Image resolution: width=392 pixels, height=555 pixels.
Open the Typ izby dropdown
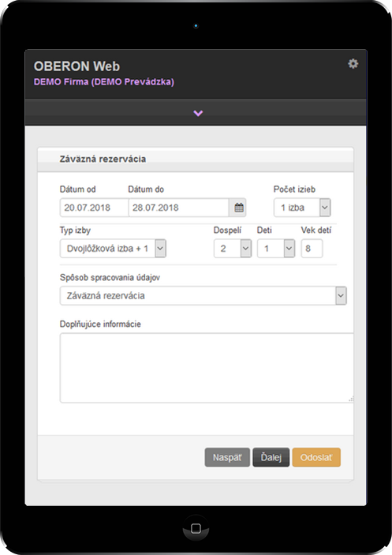click(113, 249)
